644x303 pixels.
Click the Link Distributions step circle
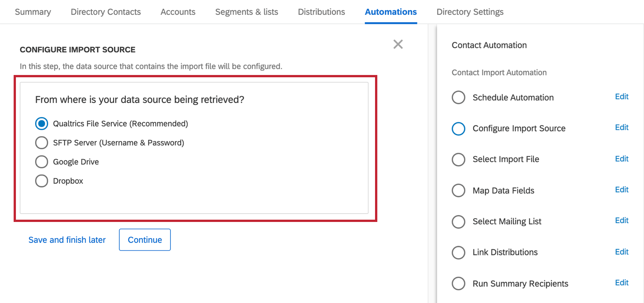458,253
